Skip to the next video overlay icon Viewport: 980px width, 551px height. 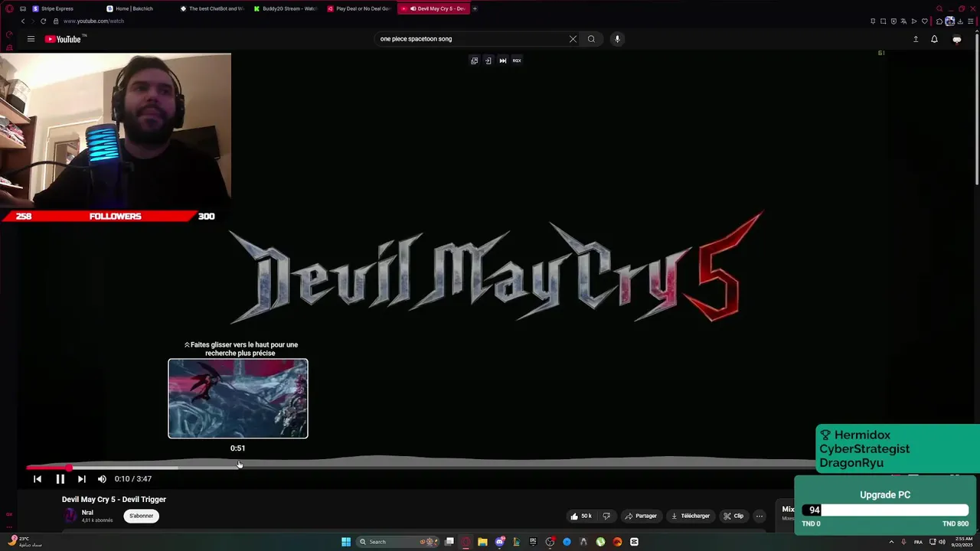(x=503, y=60)
